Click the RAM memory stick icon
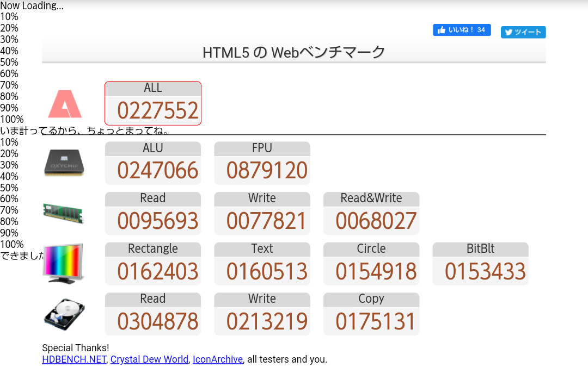 (64, 213)
